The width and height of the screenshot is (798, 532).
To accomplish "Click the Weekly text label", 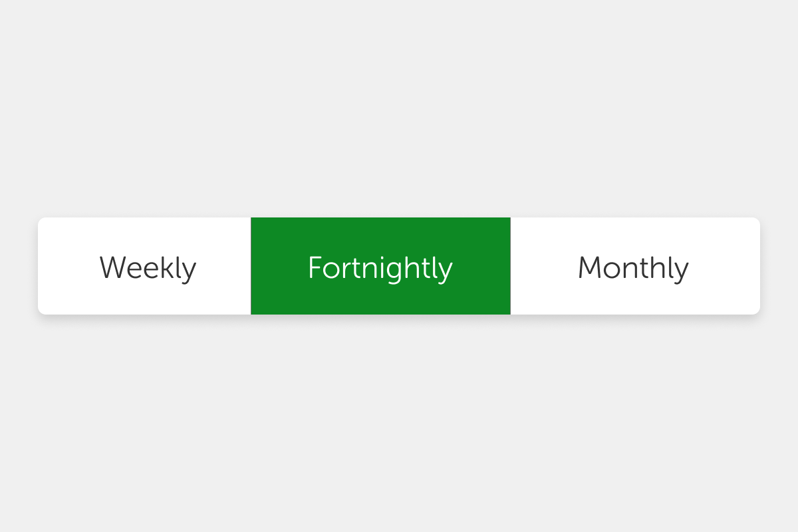I will point(148,268).
